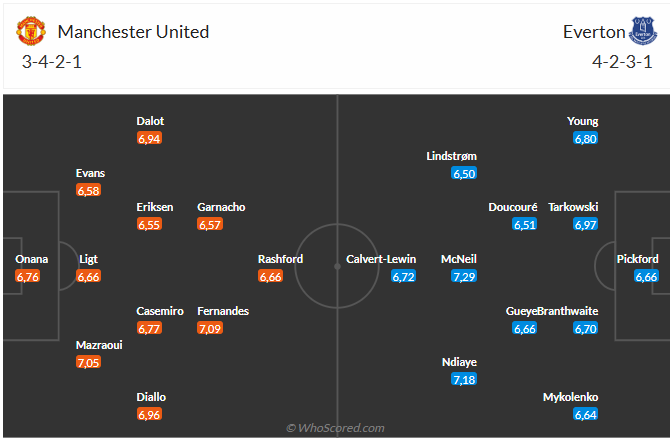Image resolution: width=670 pixels, height=438 pixels.
Task: Click Fernandes' 7,09 rating badge
Action: coord(210,327)
